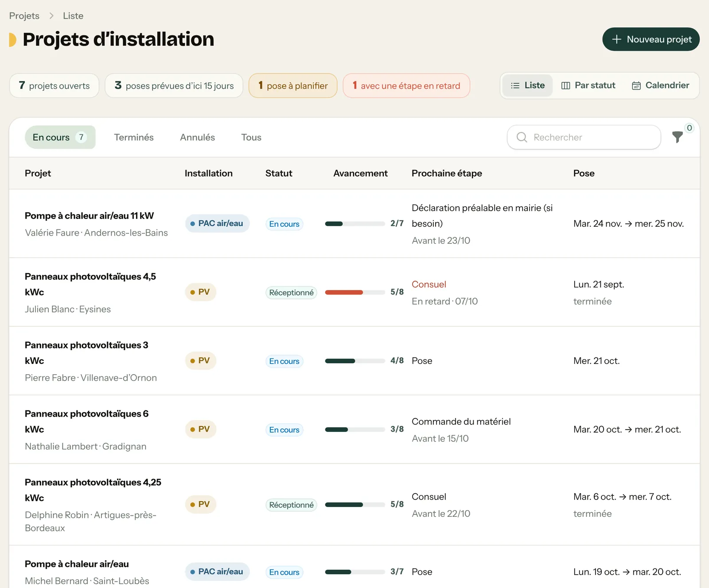Switch to the Calendrier view
The width and height of the screenshot is (709, 588).
pos(660,85)
